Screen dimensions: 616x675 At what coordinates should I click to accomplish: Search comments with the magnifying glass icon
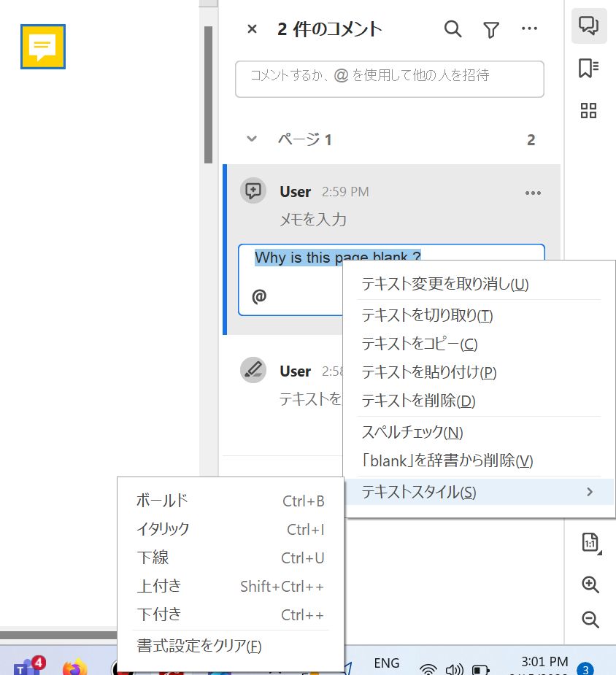tap(453, 29)
